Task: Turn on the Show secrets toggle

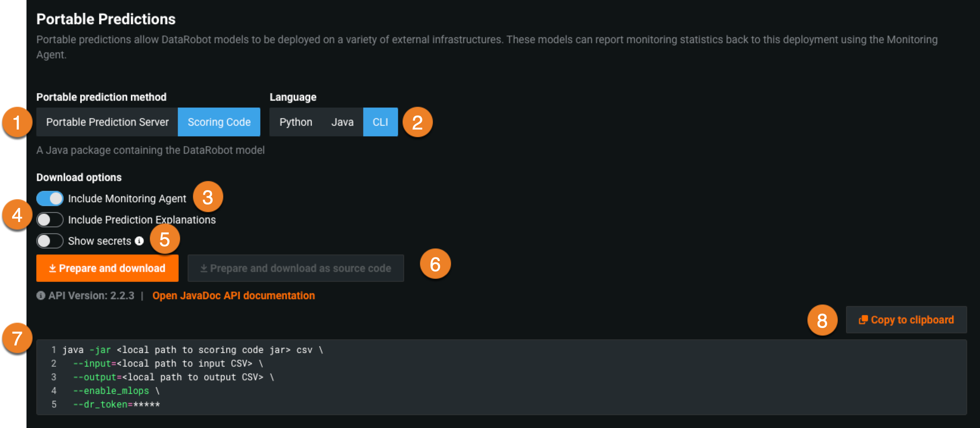Action: pos(50,241)
